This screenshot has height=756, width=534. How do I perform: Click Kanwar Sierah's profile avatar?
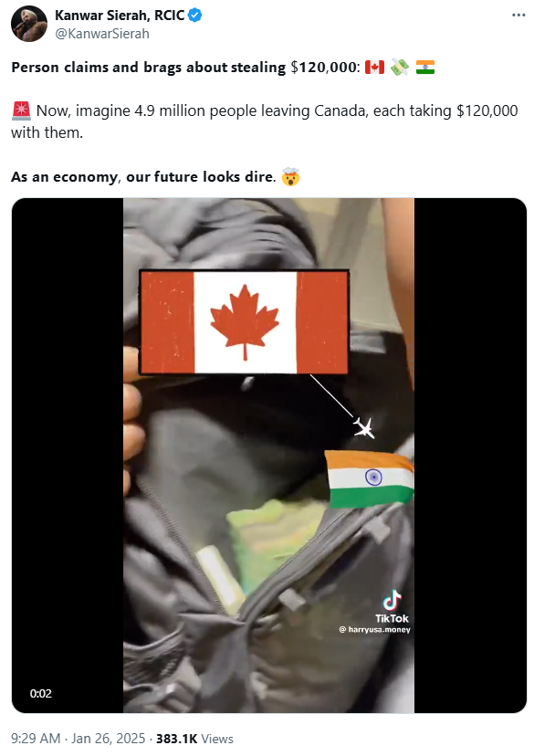coord(29,24)
